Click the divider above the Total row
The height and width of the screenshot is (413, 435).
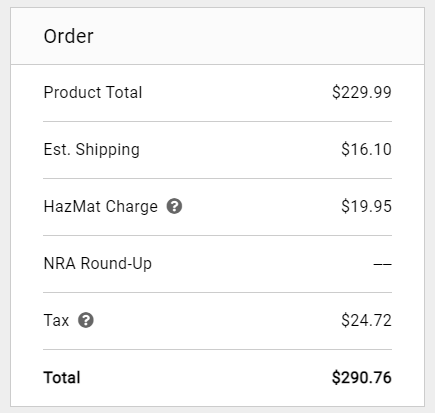tap(218, 350)
